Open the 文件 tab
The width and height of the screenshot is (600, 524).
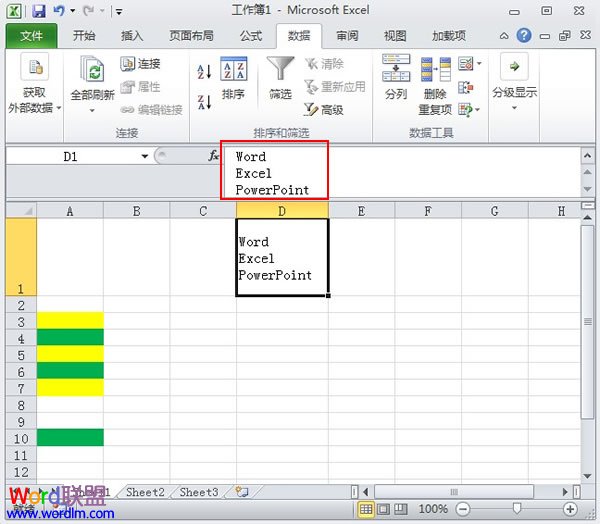[x=31, y=36]
